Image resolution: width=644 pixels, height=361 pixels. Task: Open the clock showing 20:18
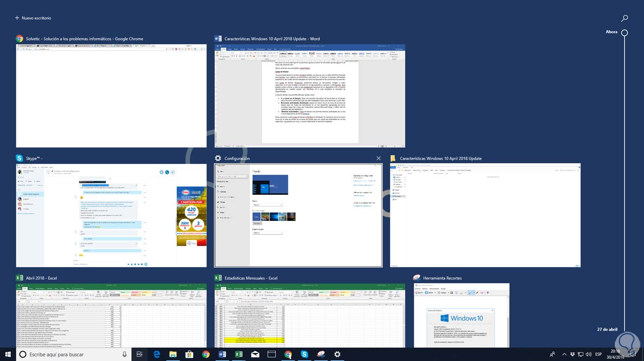pos(615,354)
